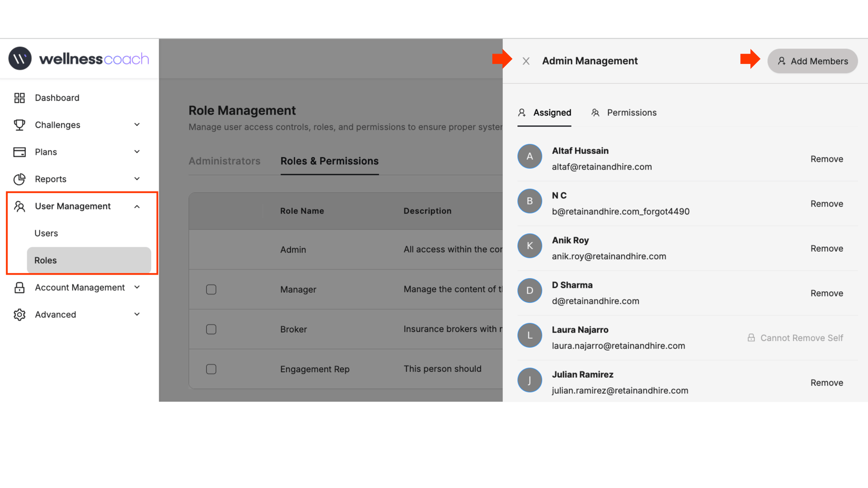Viewport: 868px width, 488px height.
Task: Click the Wellness Coach logo icon
Action: (20, 58)
